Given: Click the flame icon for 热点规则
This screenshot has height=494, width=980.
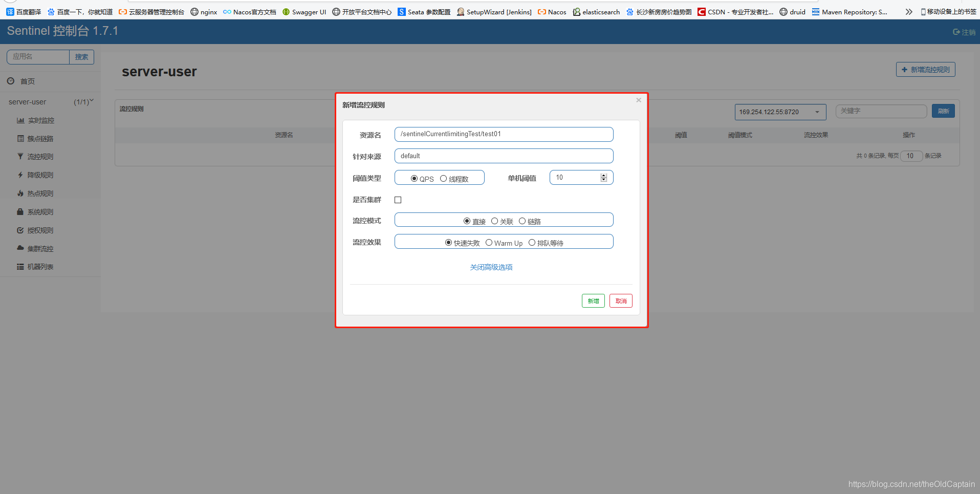Looking at the screenshot, I should [x=20, y=194].
